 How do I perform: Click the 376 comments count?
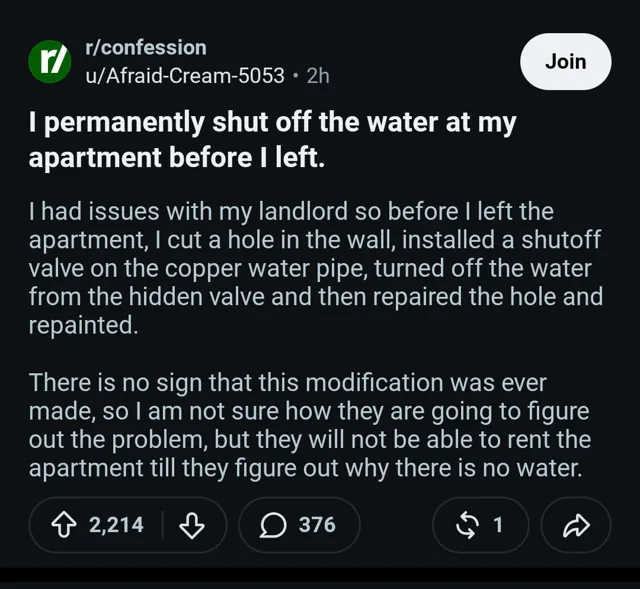pyautogui.click(x=317, y=525)
